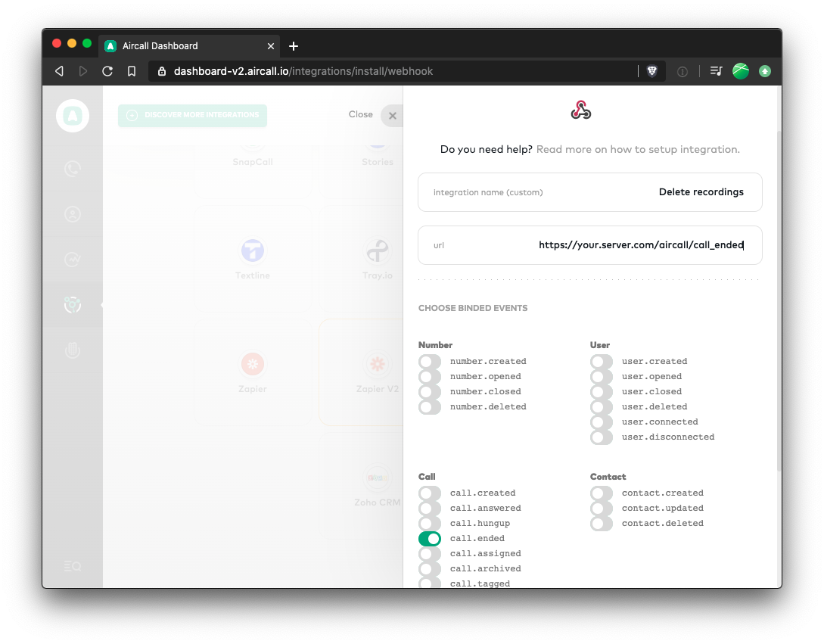Select the highlighted Integrations icon in sidebar

[x=72, y=304]
